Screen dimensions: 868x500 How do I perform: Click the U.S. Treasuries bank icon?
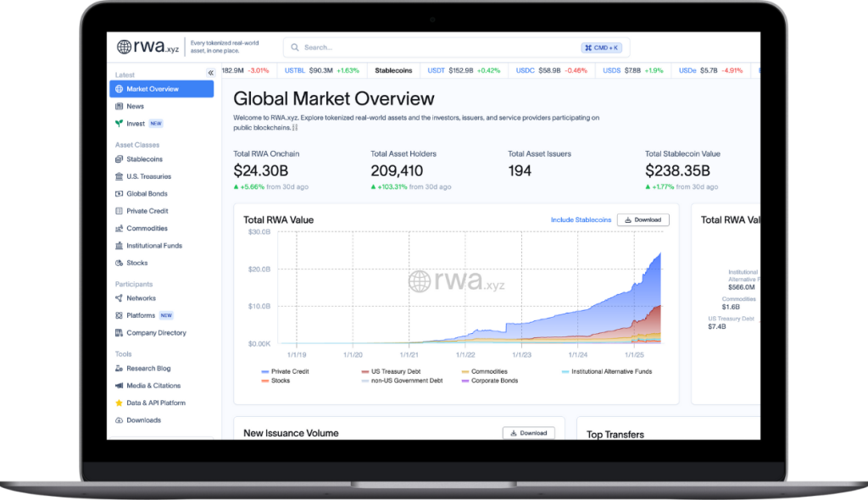pyautogui.click(x=119, y=176)
